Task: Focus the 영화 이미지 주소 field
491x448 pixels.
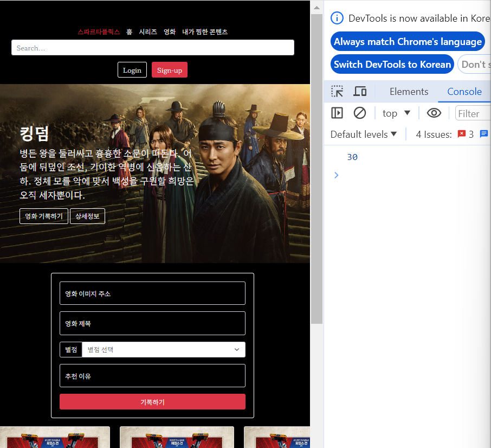Action: 152,293
